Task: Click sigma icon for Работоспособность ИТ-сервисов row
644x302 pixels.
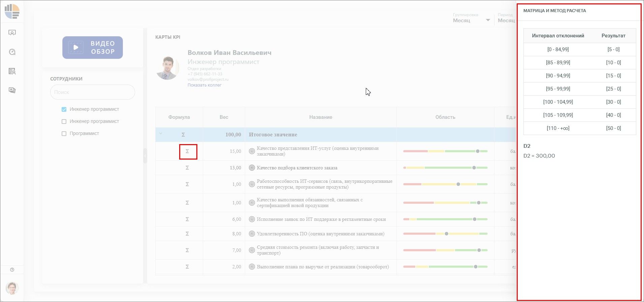Action: [187, 184]
